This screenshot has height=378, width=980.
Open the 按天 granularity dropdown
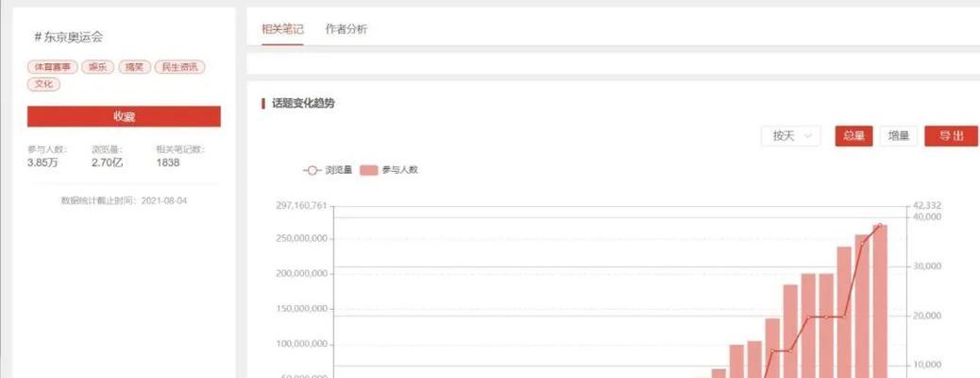pos(790,136)
